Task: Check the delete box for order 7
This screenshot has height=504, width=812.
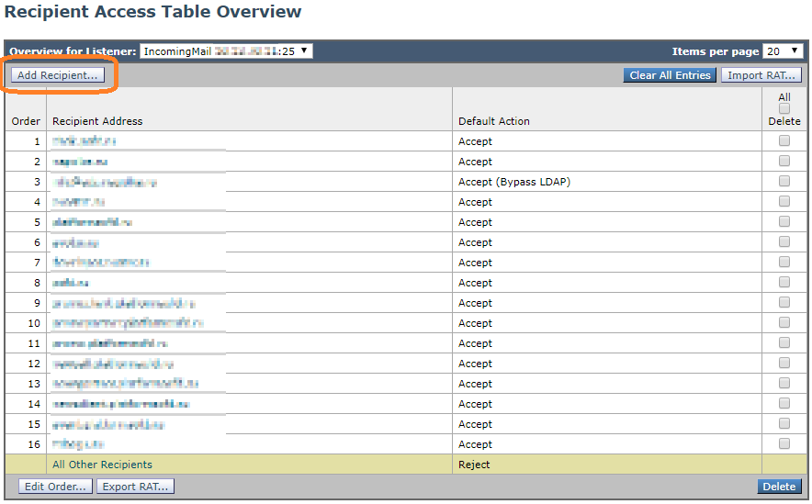Action: (x=784, y=262)
